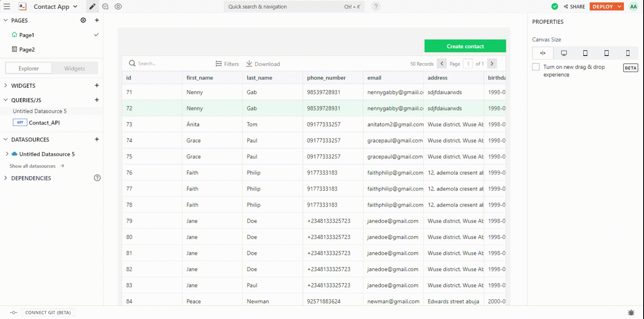This screenshot has width=644, height=319.
Task: Enable new drag & drop experience checkbox
Action: (x=536, y=67)
